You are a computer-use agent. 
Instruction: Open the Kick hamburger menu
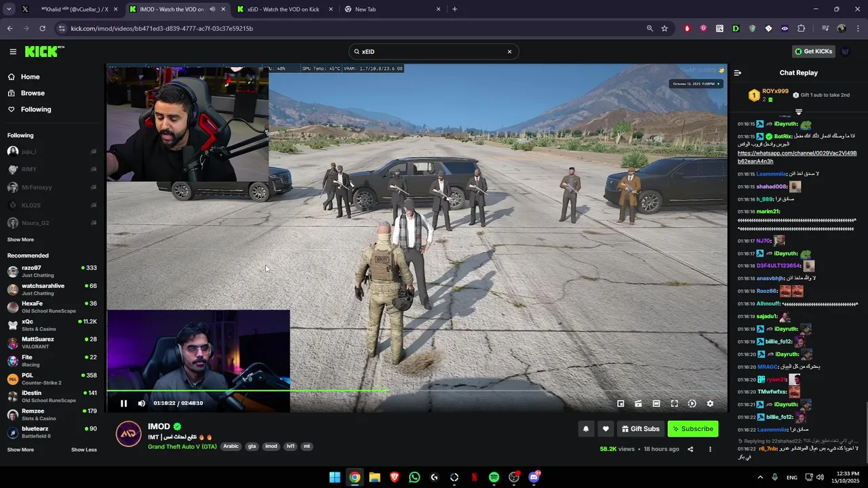pyautogui.click(x=13, y=52)
